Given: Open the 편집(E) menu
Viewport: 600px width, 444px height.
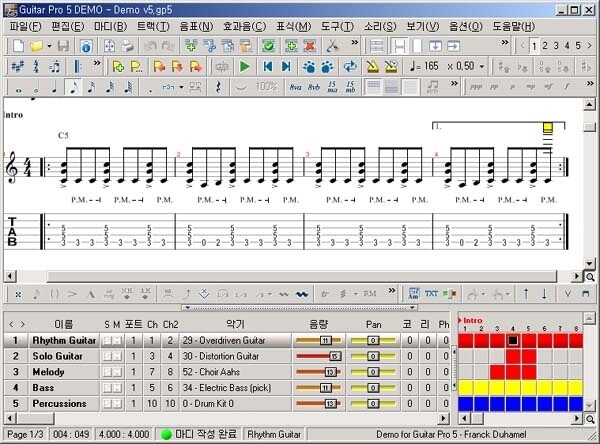Looking at the screenshot, I should click(68, 26).
